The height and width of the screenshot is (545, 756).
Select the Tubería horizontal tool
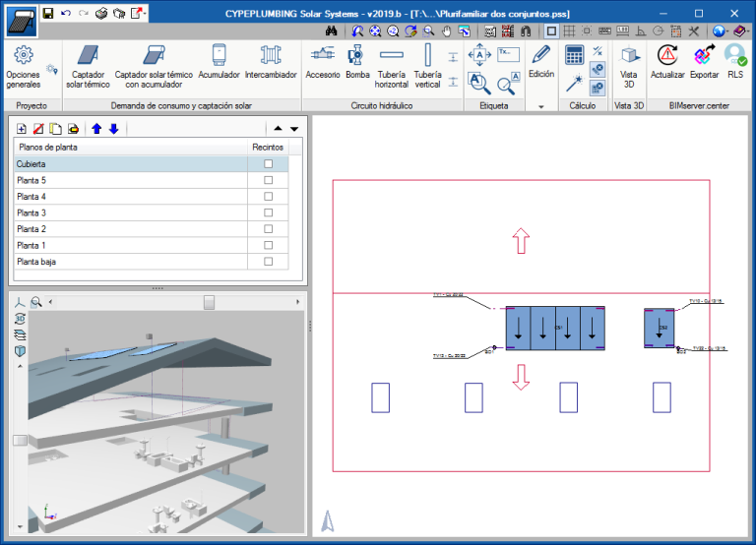pyautogui.click(x=392, y=63)
